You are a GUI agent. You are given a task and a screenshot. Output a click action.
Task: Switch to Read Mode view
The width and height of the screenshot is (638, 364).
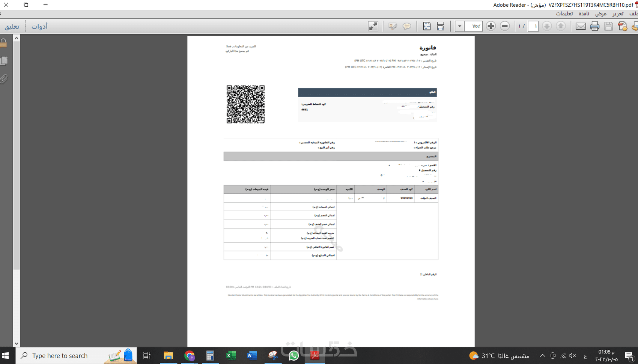[373, 26]
